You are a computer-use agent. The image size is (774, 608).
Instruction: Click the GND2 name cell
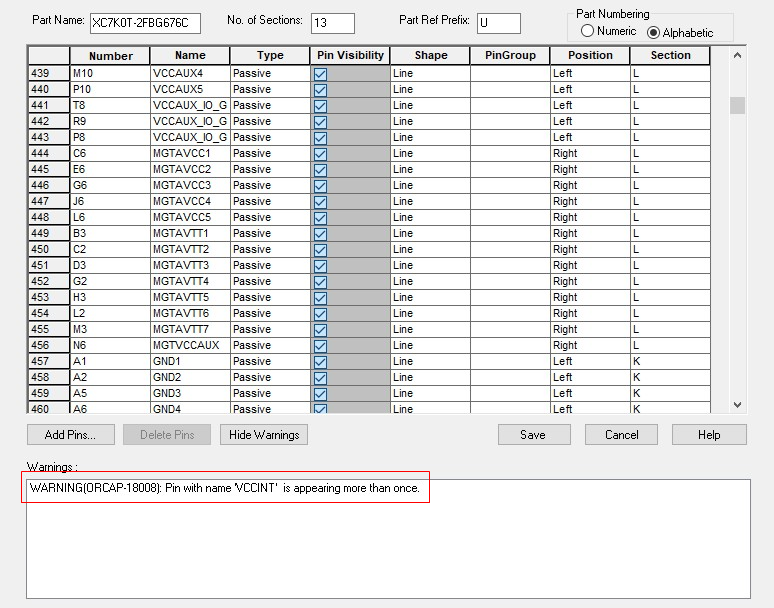click(190, 378)
